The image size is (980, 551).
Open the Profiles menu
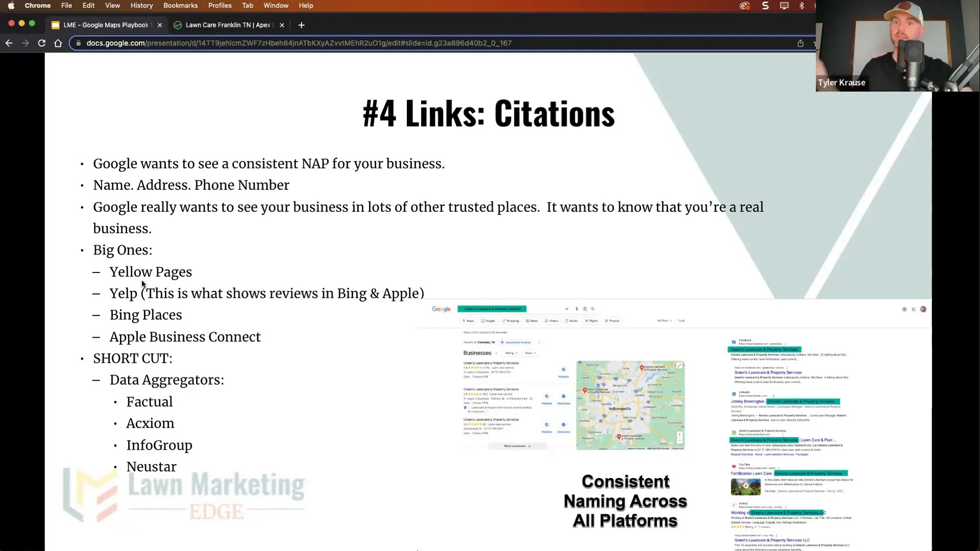(219, 6)
